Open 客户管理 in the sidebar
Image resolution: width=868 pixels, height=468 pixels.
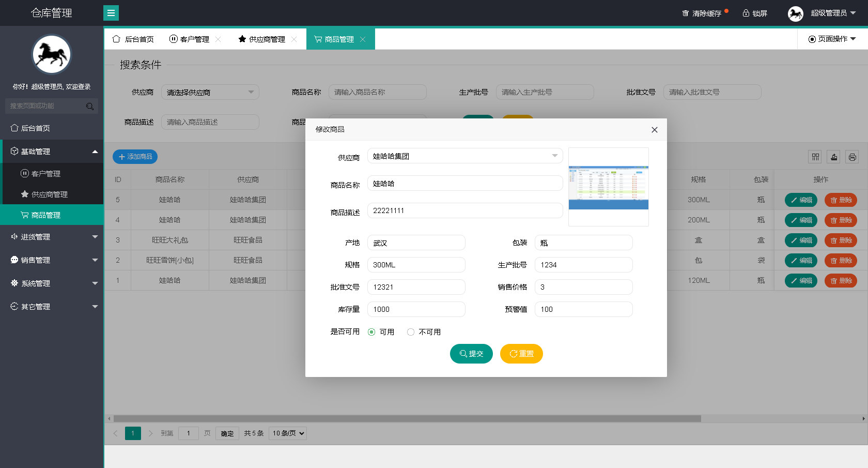coord(52,174)
